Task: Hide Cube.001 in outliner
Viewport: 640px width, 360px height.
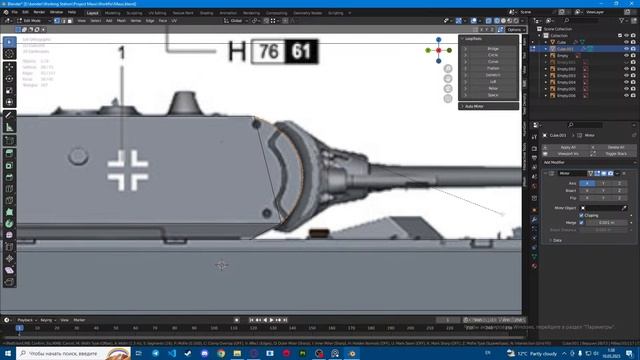Action: [x=626, y=49]
